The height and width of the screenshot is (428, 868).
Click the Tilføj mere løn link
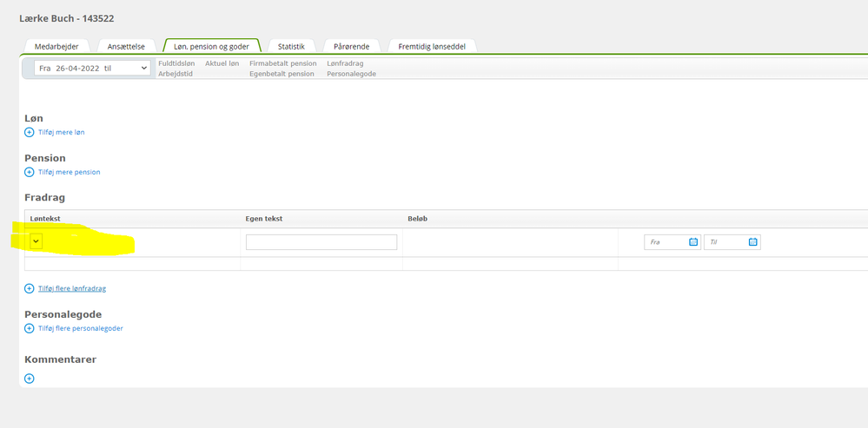pyautogui.click(x=62, y=132)
